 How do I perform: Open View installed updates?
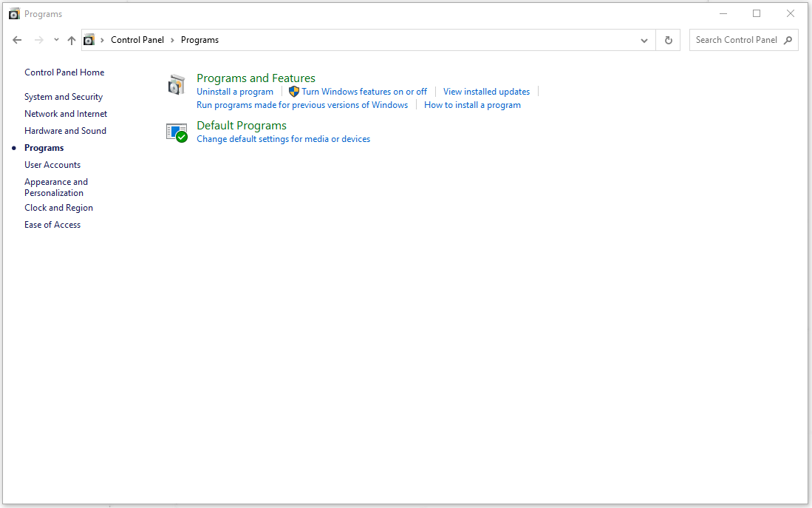click(486, 91)
